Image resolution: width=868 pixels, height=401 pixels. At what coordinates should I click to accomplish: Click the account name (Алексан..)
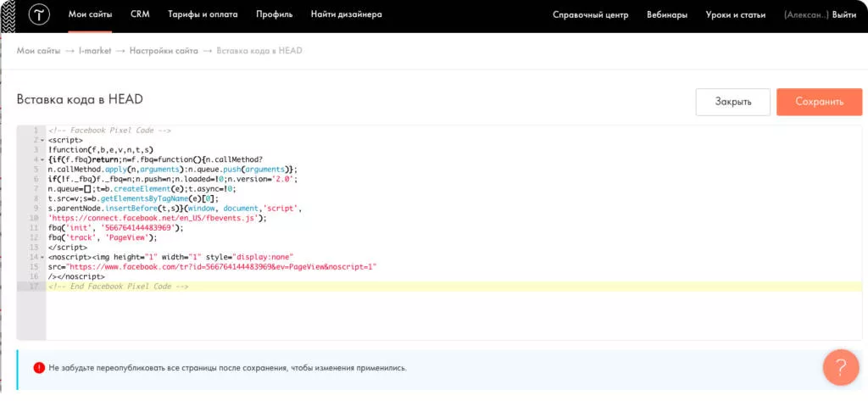tap(806, 15)
